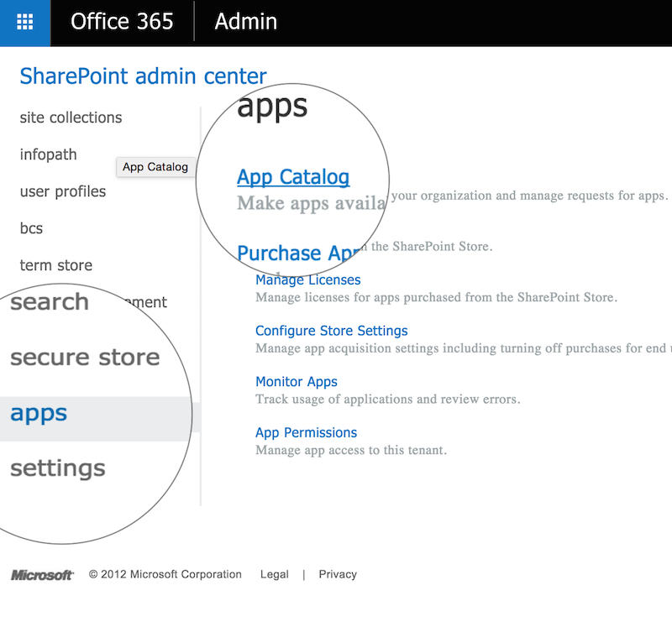Click the '© 2012 Microsoft Corporation' text

point(165,574)
